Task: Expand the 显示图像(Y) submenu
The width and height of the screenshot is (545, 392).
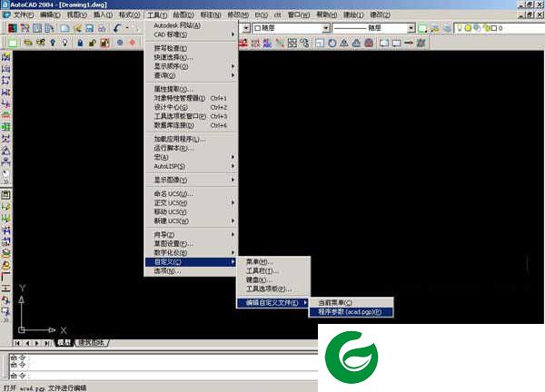Action: pyautogui.click(x=191, y=180)
